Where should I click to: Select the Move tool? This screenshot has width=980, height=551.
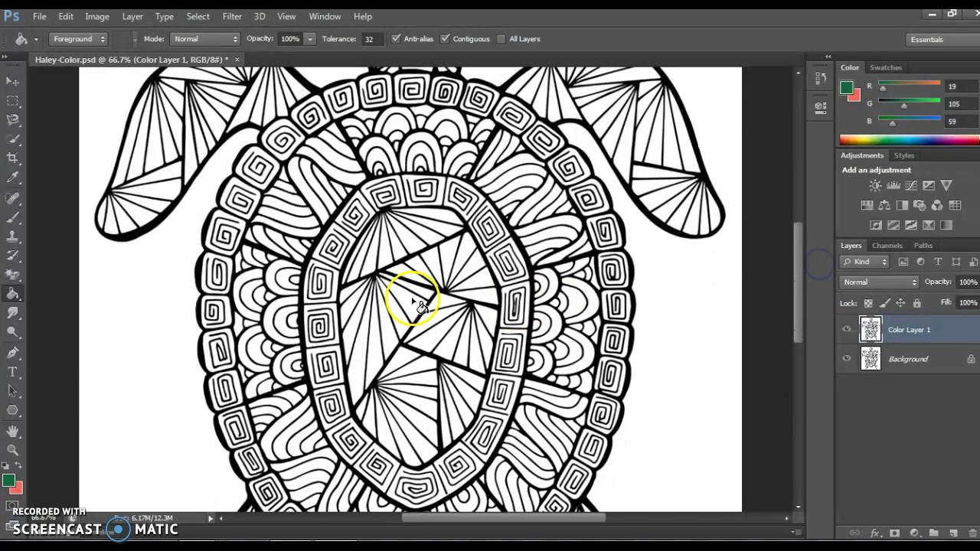(x=12, y=81)
